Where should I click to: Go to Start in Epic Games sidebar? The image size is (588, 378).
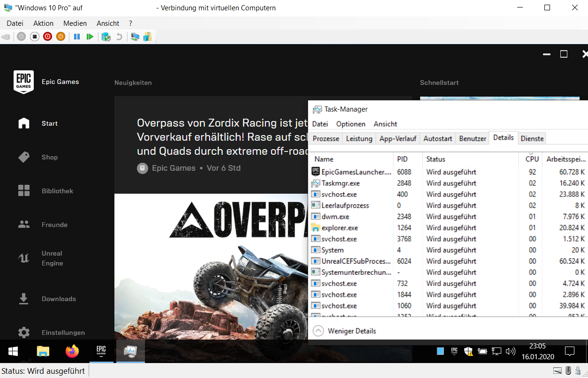click(50, 123)
